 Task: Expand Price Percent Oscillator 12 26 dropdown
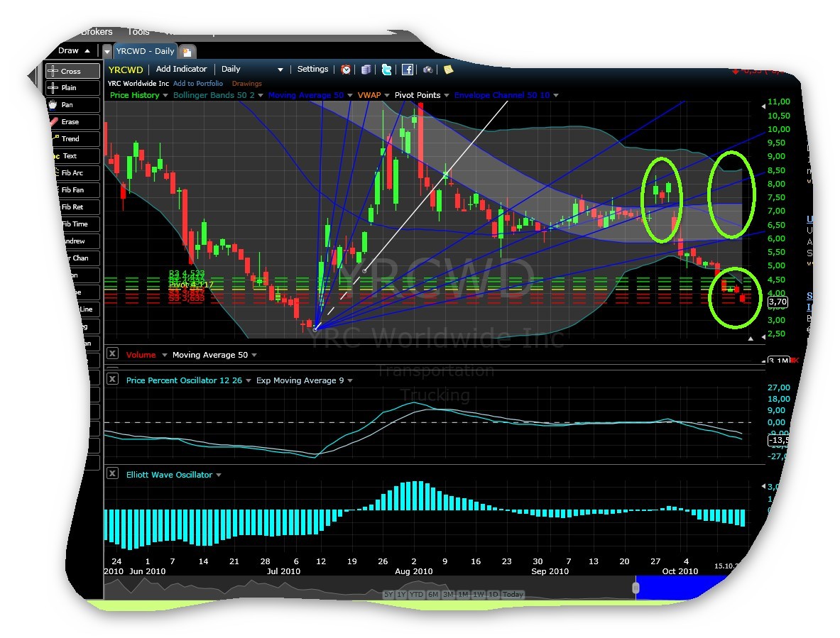coord(249,380)
